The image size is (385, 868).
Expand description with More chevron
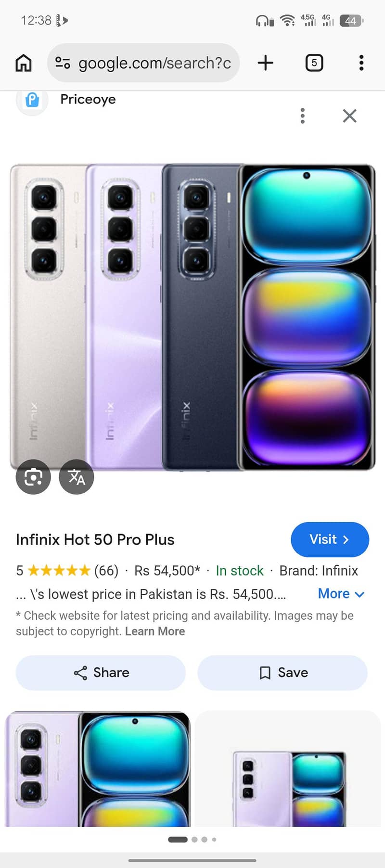pos(341,594)
